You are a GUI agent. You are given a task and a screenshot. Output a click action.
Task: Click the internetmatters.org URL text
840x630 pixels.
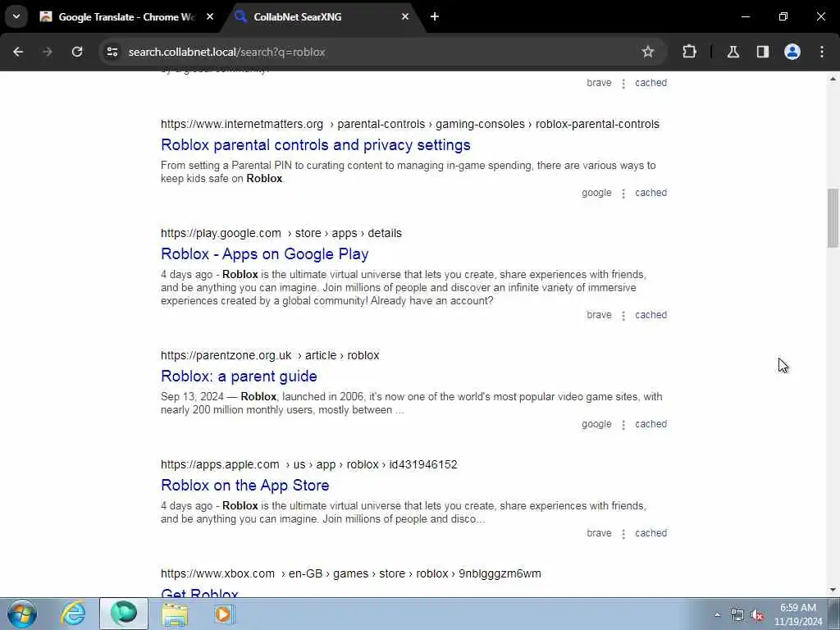pos(242,125)
